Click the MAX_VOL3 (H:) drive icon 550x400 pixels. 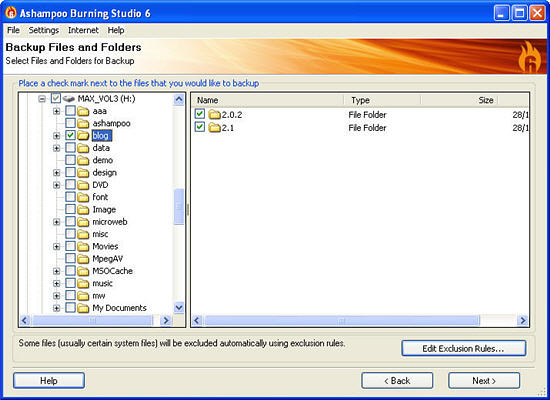(x=69, y=99)
